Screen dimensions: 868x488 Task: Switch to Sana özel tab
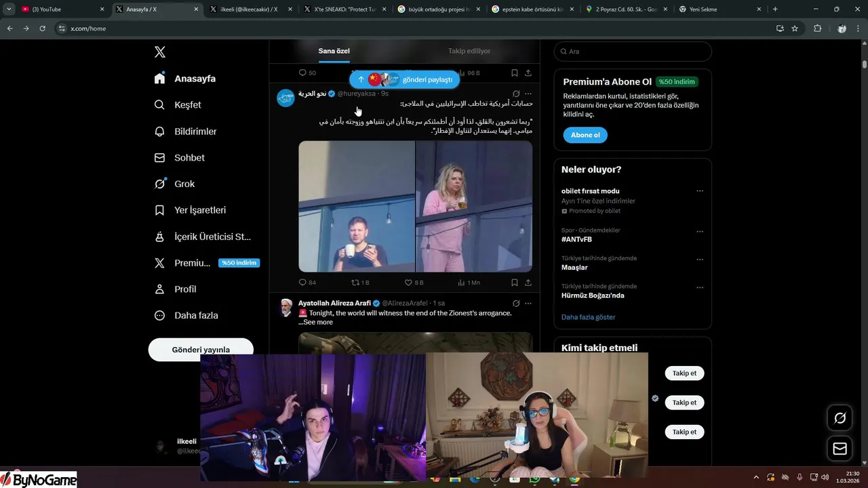pos(334,51)
